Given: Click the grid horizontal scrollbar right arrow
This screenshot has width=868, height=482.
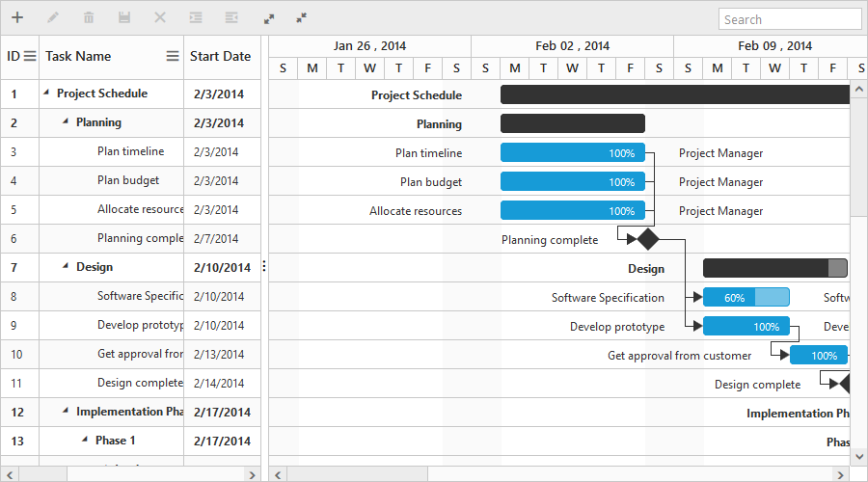Looking at the screenshot, I should 252,475.
